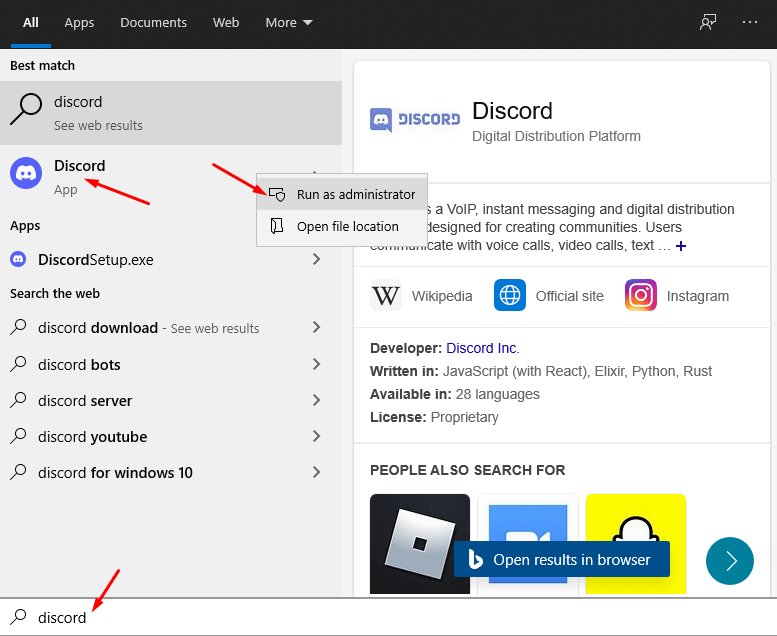Click the Bing logo on the browser button
Screen dimensions: 777x636
coord(475,559)
